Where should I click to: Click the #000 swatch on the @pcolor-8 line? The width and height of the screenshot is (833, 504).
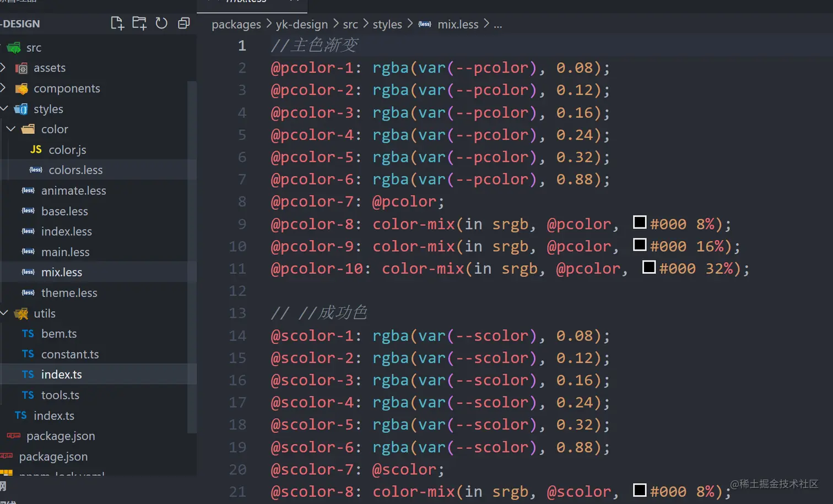(640, 223)
